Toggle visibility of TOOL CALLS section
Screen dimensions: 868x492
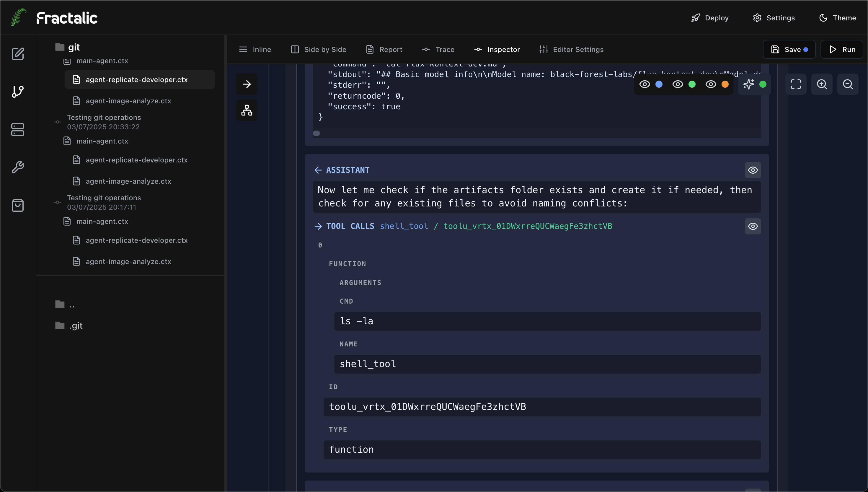point(753,226)
